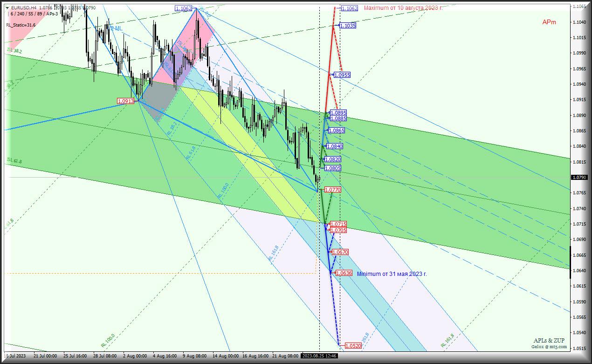Click the APLs & ZUP watermark text

(549, 340)
